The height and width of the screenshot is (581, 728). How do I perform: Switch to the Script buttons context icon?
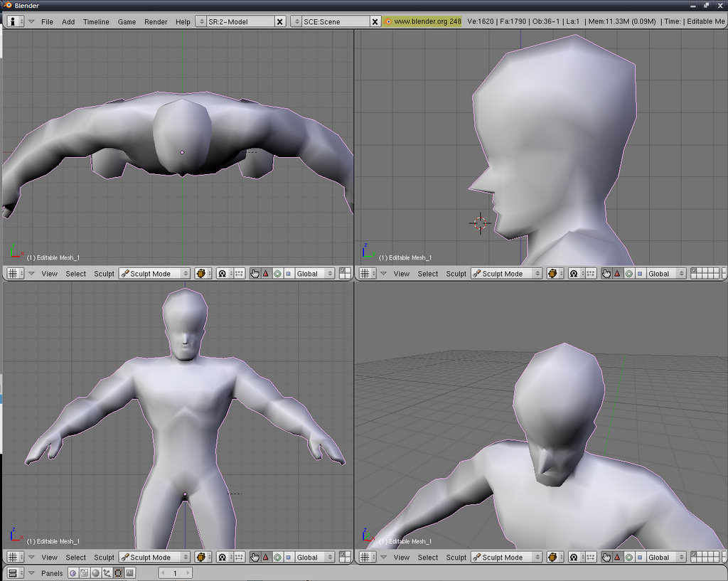(84, 573)
